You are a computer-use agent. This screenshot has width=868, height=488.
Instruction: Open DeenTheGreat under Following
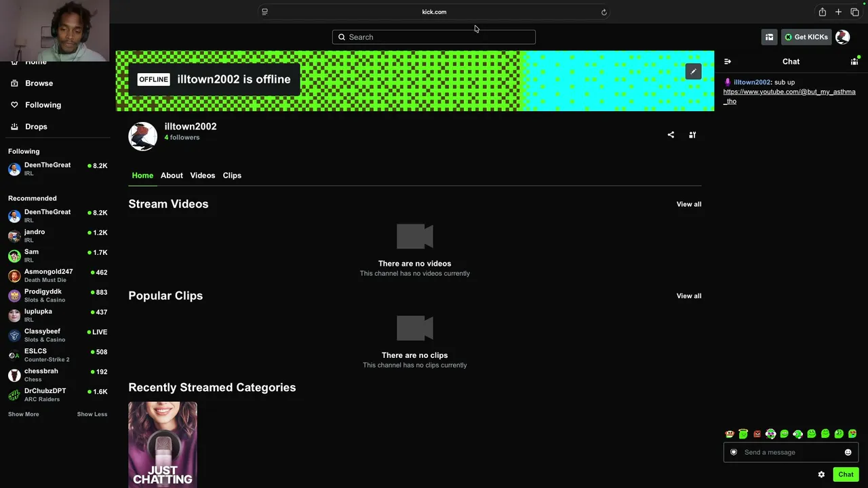coord(58,169)
